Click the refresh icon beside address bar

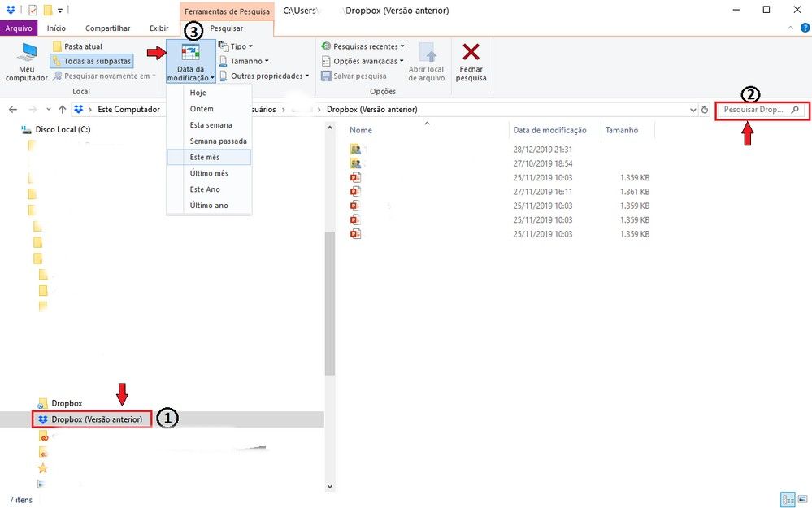coord(704,110)
